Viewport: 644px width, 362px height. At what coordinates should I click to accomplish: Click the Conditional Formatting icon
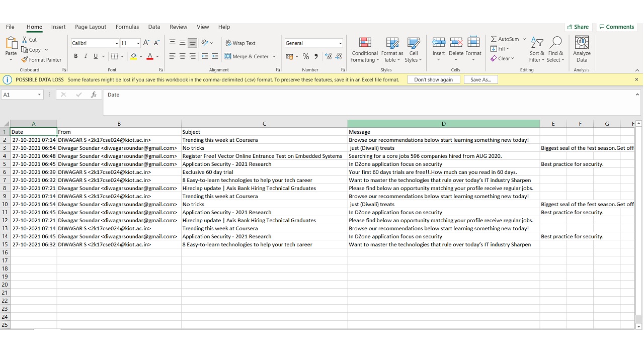coord(365,43)
